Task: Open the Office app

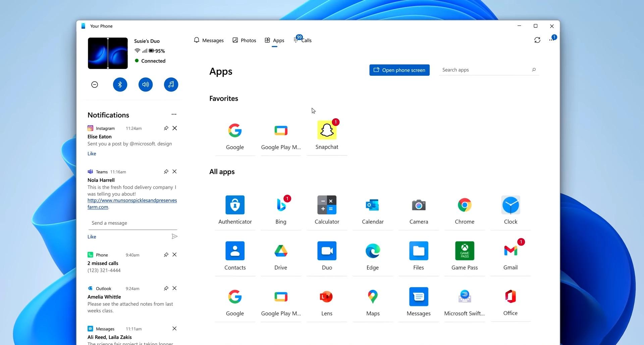Action: (x=511, y=302)
